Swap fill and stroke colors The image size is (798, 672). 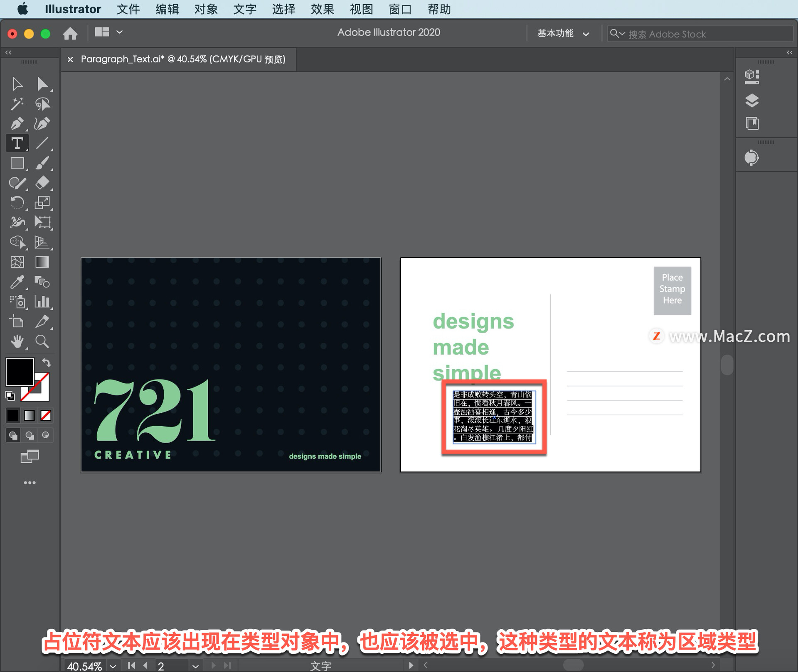point(47,362)
